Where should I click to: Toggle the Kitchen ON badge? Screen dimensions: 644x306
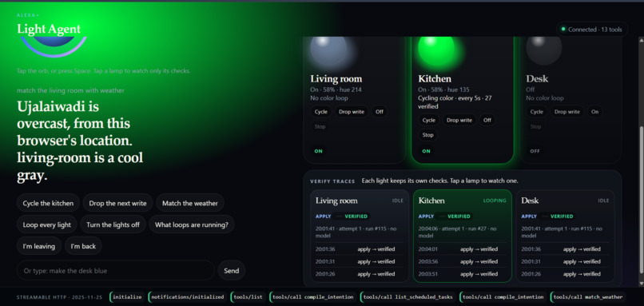[427, 151]
